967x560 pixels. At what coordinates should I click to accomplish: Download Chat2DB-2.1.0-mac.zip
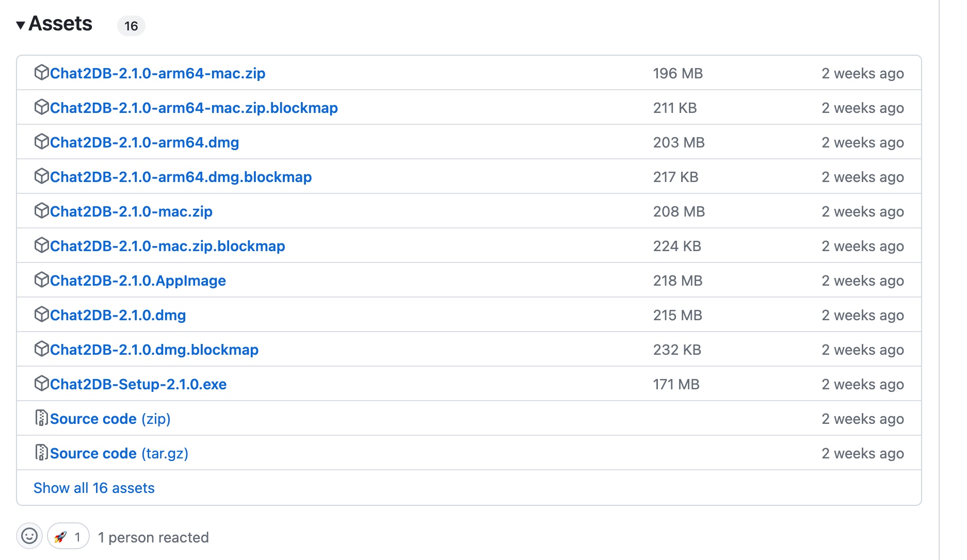131,211
